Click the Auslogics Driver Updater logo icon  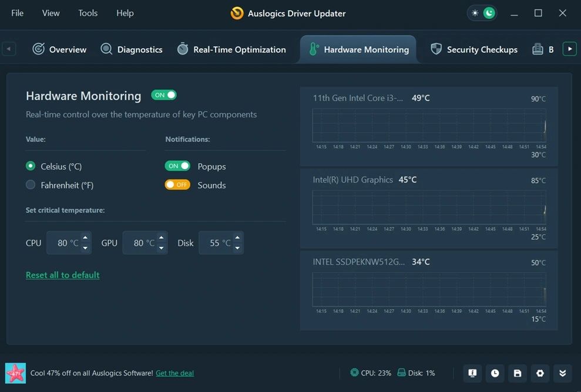tap(237, 13)
